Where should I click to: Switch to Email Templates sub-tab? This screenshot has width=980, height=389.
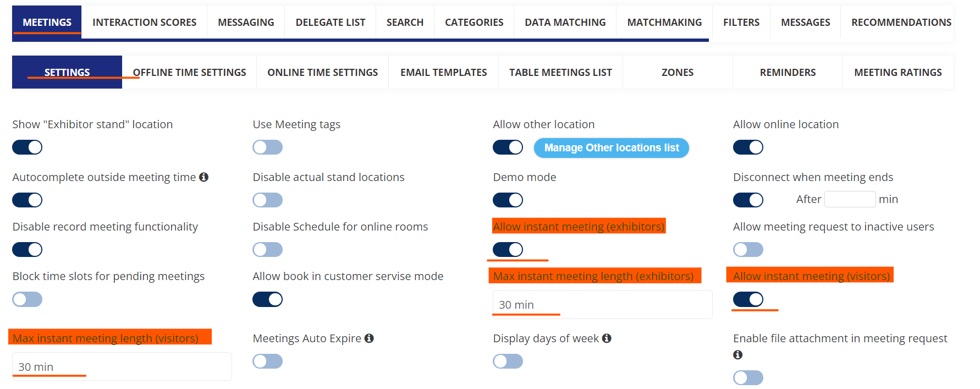pos(443,73)
